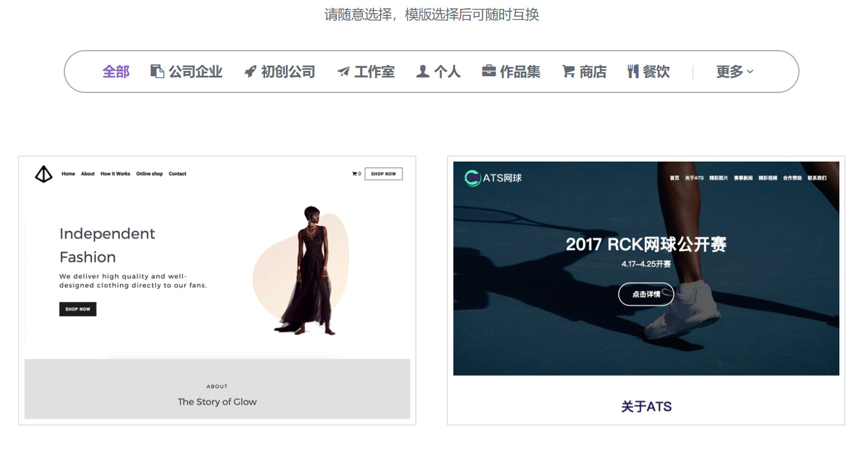Select the utensils icon next to 餐饮
This screenshot has height=450, width=868.
633,71
